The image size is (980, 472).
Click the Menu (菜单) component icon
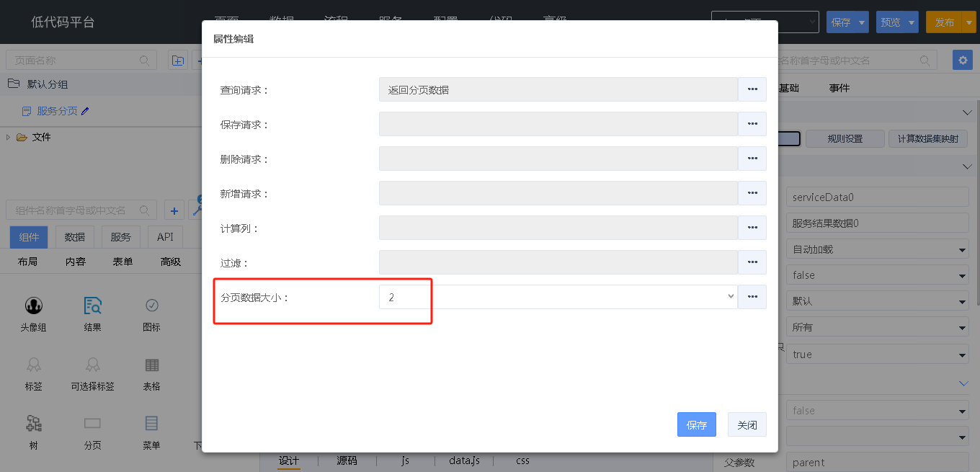coord(151,424)
